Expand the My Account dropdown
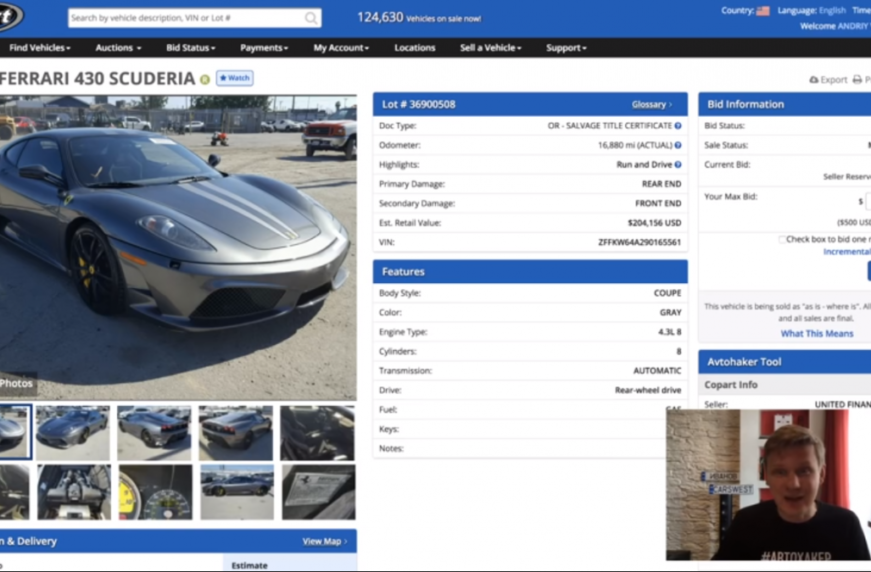The width and height of the screenshot is (871, 572). pos(341,48)
